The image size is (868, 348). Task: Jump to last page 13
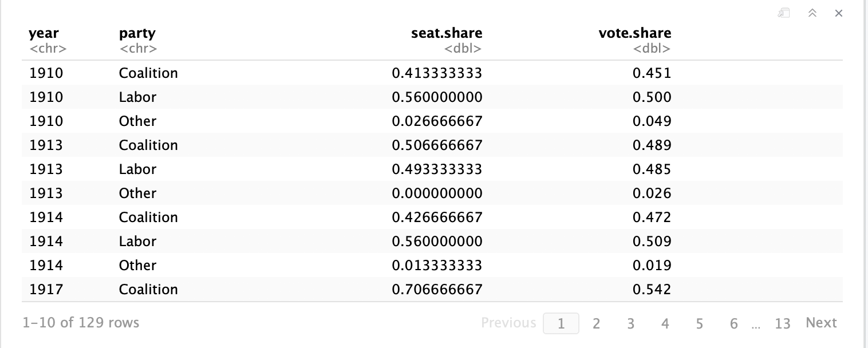pos(782,323)
